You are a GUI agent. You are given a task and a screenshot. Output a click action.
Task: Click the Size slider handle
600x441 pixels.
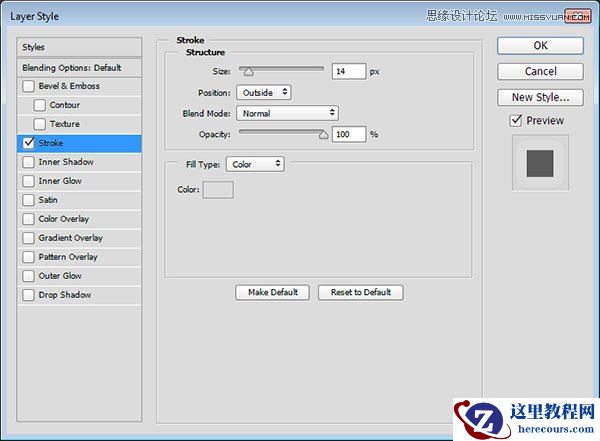(x=249, y=72)
